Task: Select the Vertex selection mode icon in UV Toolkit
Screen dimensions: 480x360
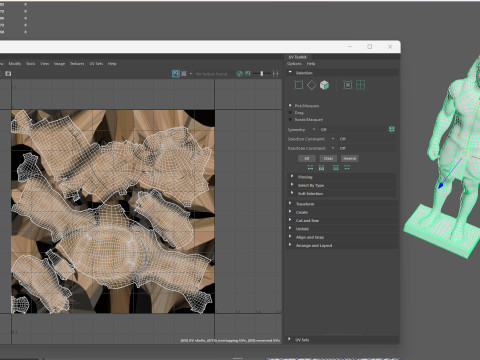Action: pos(299,85)
